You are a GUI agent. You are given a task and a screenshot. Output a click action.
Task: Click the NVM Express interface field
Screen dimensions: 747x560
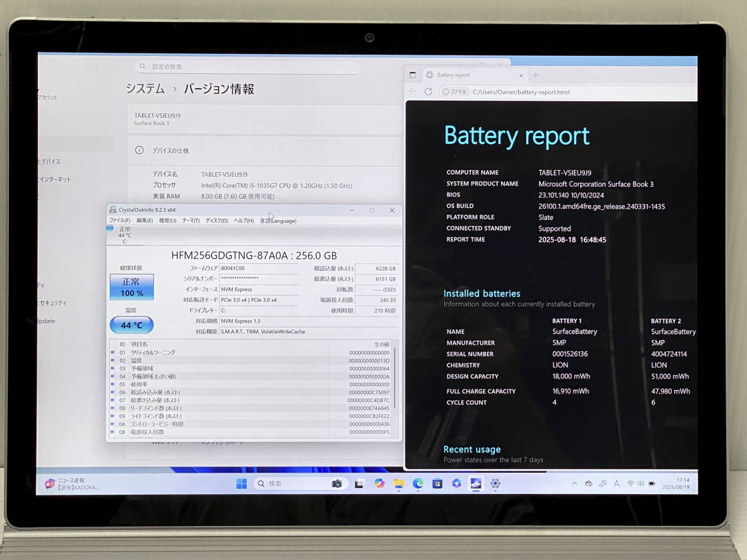tap(259, 289)
